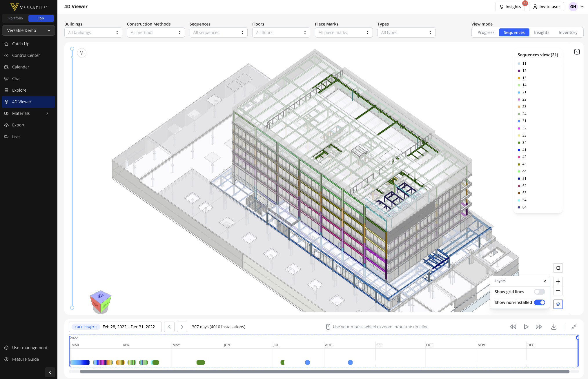Click the Invite user button

tap(547, 7)
